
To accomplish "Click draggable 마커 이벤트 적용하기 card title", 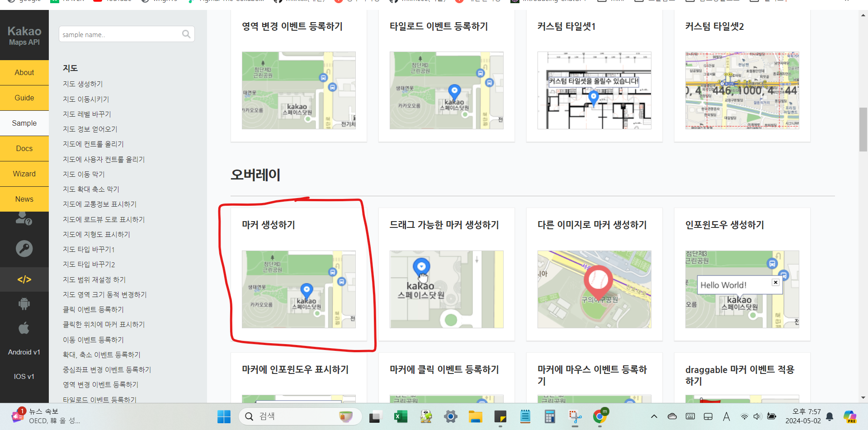I will coord(740,375).
